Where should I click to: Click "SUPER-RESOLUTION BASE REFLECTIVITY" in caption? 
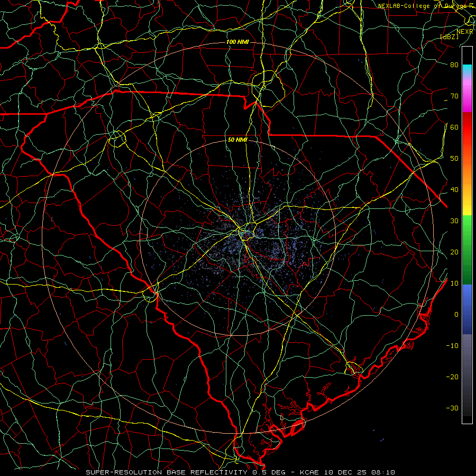(x=166, y=472)
